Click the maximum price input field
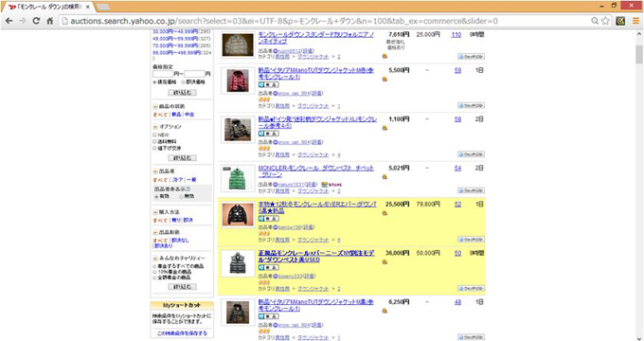 (195, 74)
